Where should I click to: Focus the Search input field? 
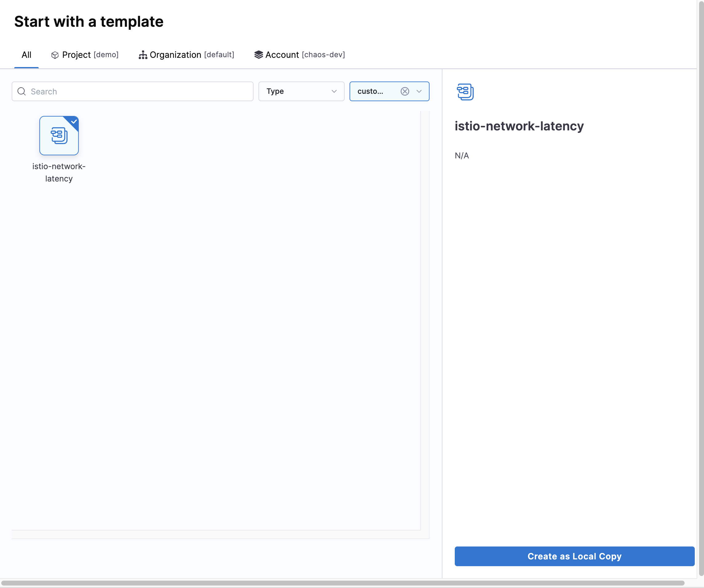(141, 91)
